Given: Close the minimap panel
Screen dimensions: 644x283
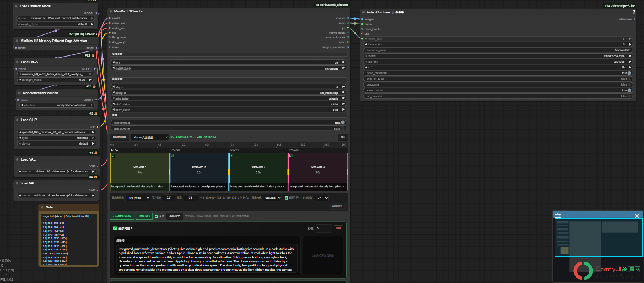Looking at the screenshot, I should pos(637,216).
